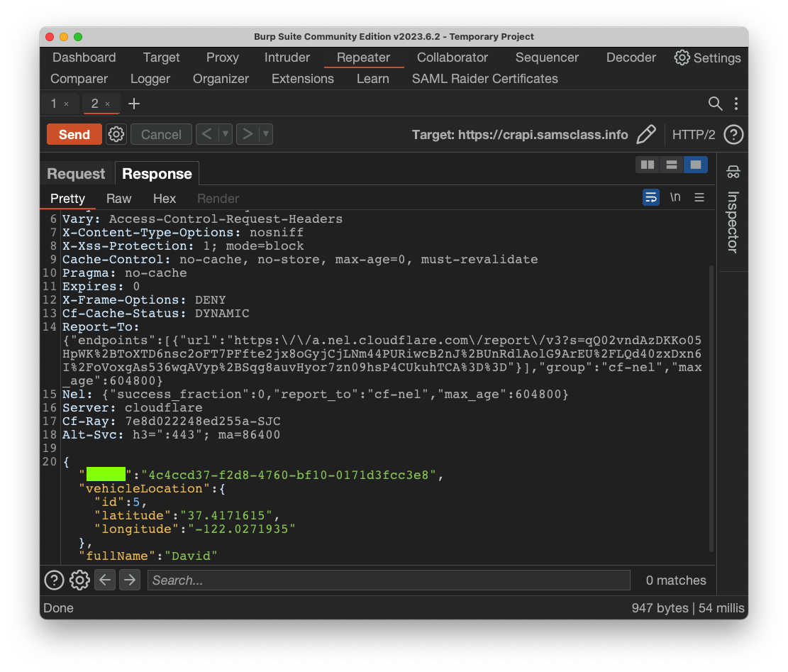The width and height of the screenshot is (788, 672).
Task: Open Repeater help question mark icon
Action: pos(733,134)
